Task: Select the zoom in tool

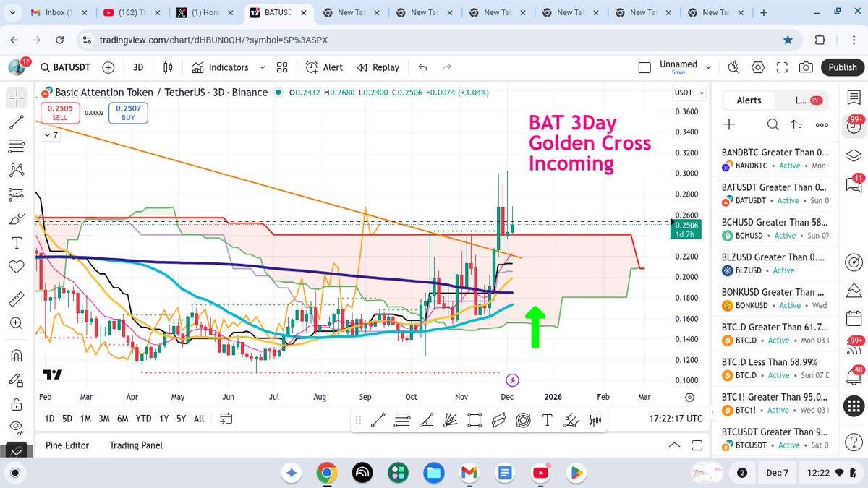Action: (17, 323)
